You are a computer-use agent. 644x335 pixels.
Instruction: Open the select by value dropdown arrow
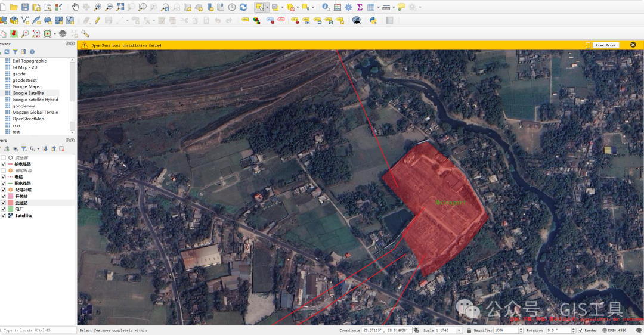click(x=282, y=7)
